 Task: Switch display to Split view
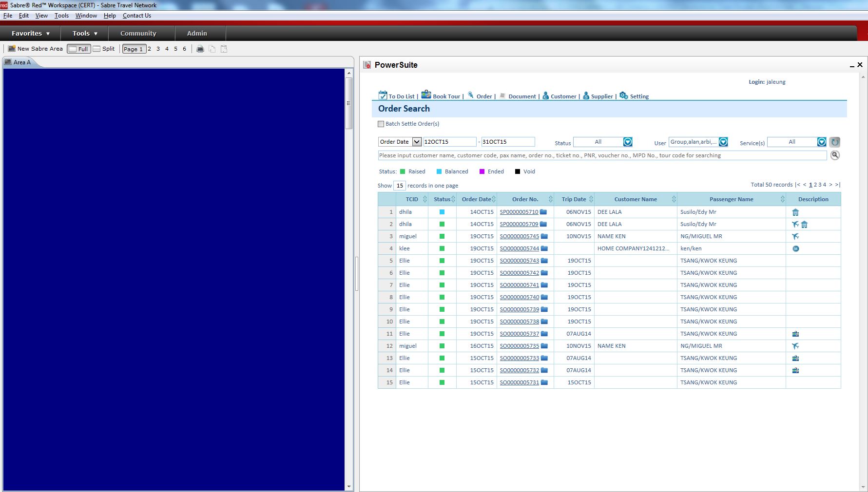tap(104, 48)
